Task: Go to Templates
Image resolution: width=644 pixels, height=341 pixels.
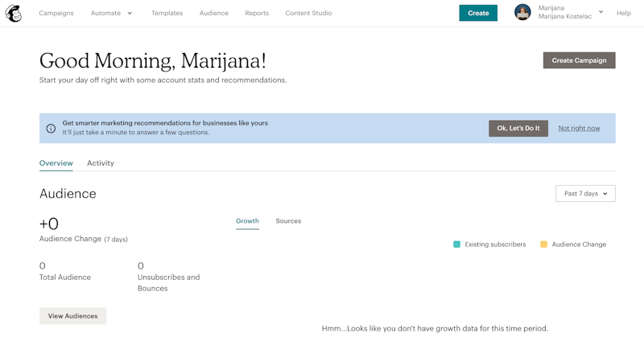Action: 167,13
